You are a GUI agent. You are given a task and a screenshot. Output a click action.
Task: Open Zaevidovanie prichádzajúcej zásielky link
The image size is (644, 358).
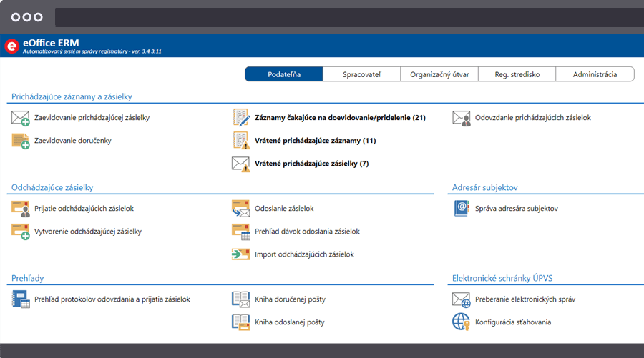tap(92, 118)
